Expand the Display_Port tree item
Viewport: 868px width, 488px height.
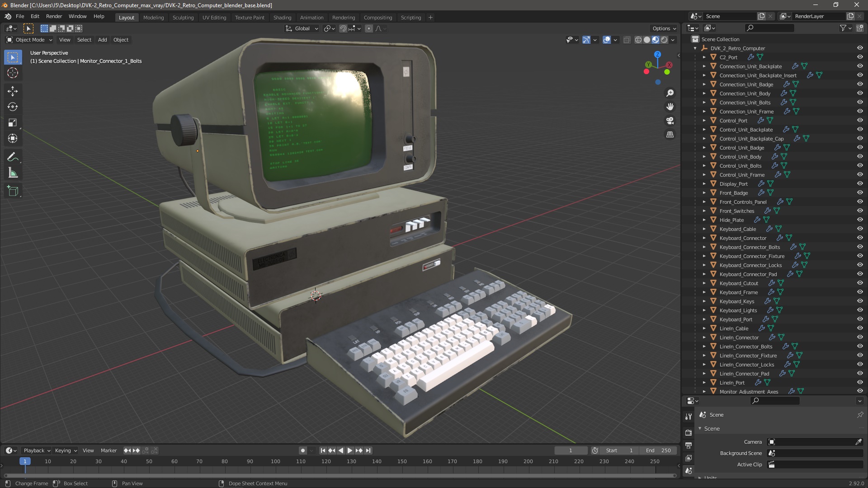pyautogui.click(x=704, y=184)
